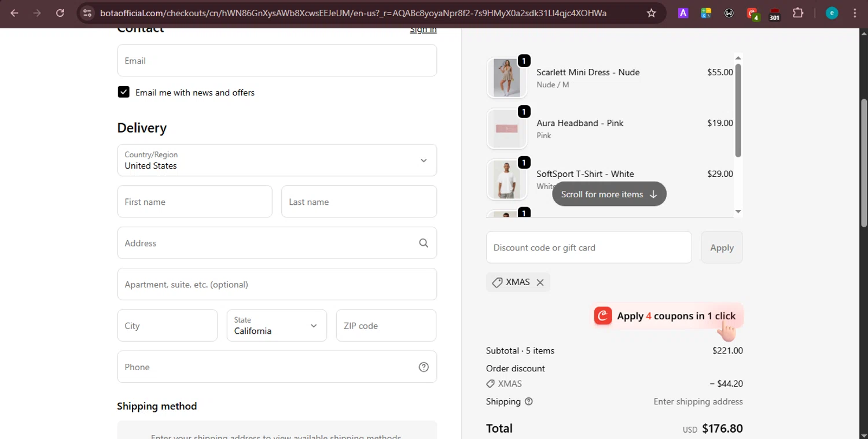The height and width of the screenshot is (439, 868).
Task: Open the colorful grid extension icon
Action: pyautogui.click(x=705, y=13)
